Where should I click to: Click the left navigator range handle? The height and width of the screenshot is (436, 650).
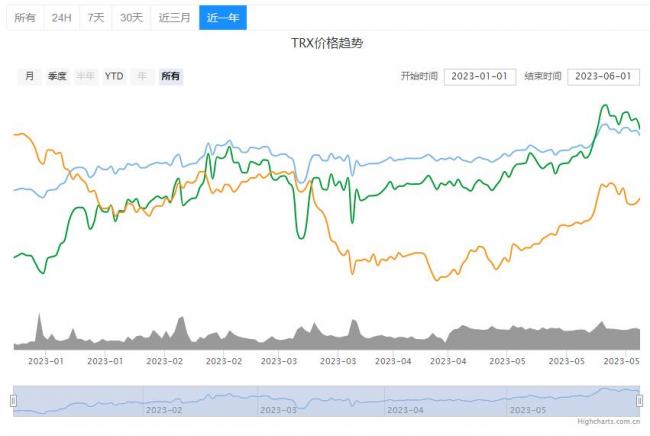(13, 401)
